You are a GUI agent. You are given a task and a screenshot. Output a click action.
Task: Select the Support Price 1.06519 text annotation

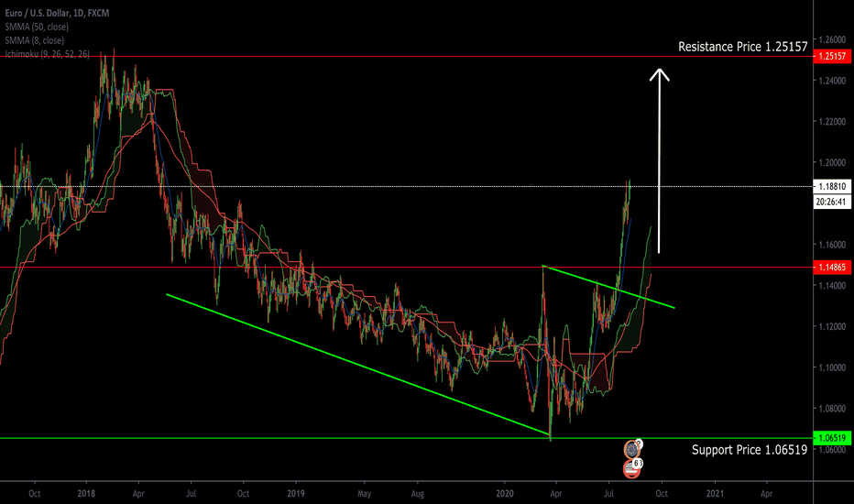click(750, 450)
